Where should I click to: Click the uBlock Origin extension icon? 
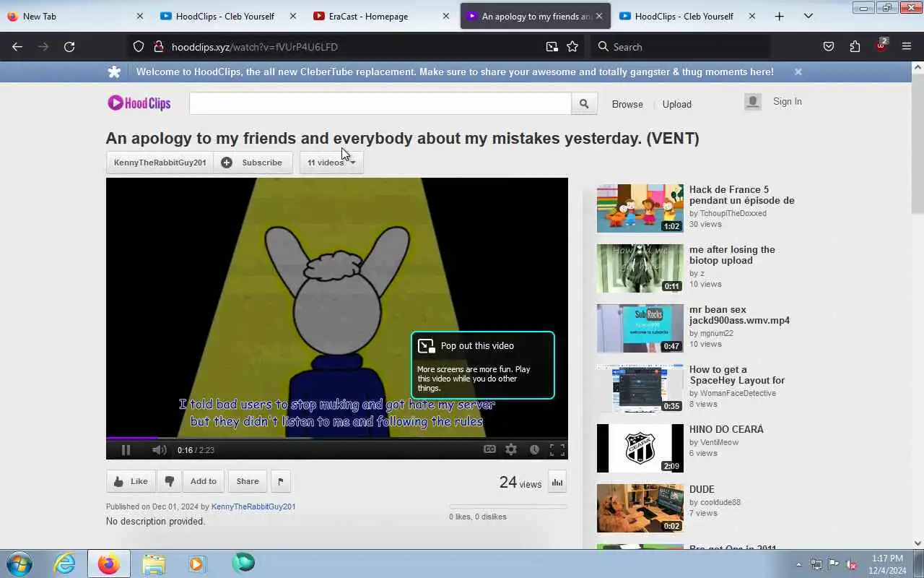pyautogui.click(x=881, y=46)
